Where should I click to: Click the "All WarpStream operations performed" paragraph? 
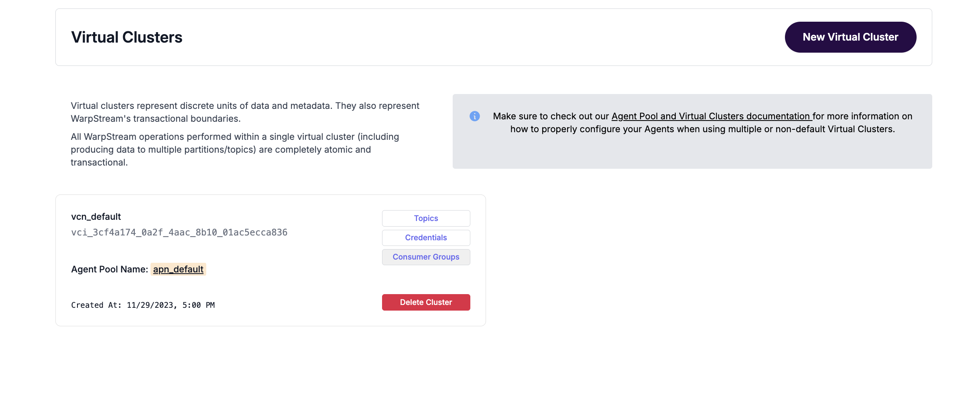tap(235, 137)
